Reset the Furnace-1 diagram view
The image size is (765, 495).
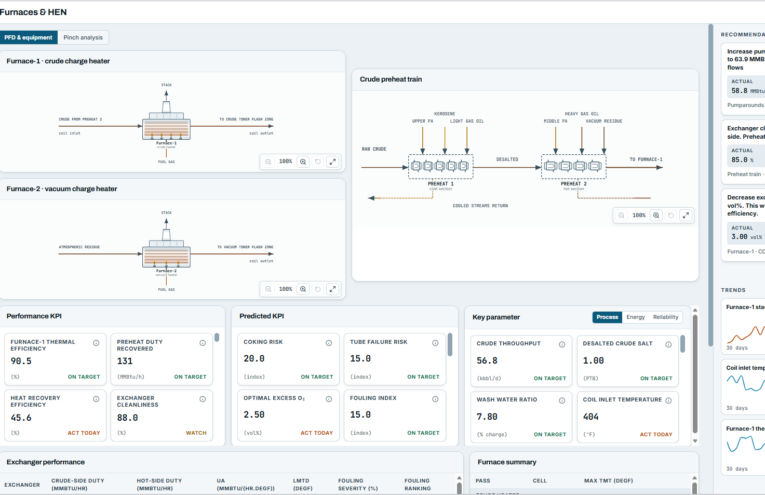[318, 161]
